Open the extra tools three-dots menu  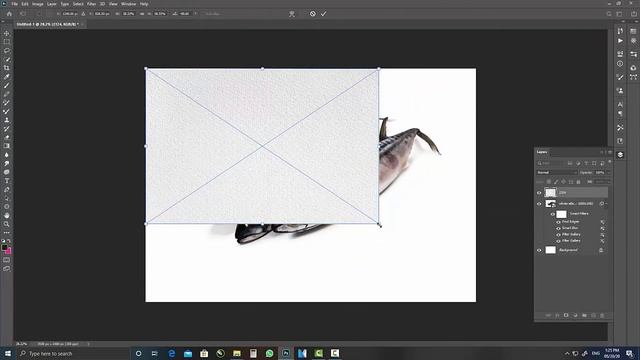pyautogui.click(x=7, y=233)
